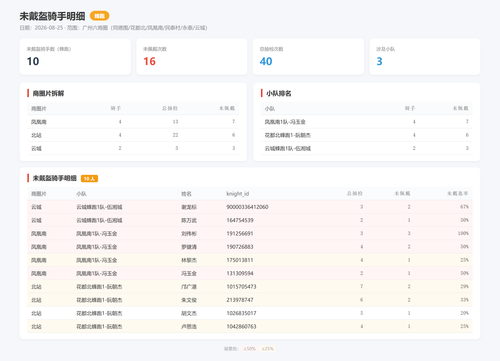Click the "商圈片拆解" section heading
Viewport: 500px width, 361px height.
pyautogui.click(x=48, y=93)
